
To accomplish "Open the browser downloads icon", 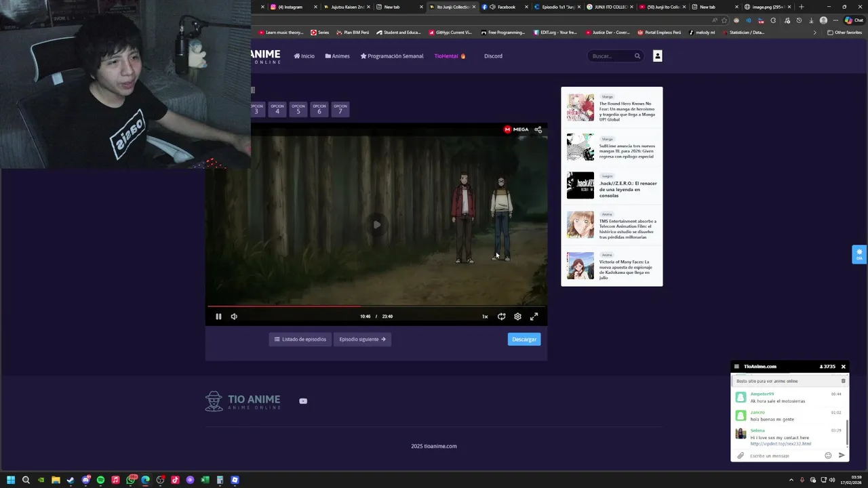I will click(x=811, y=20).
